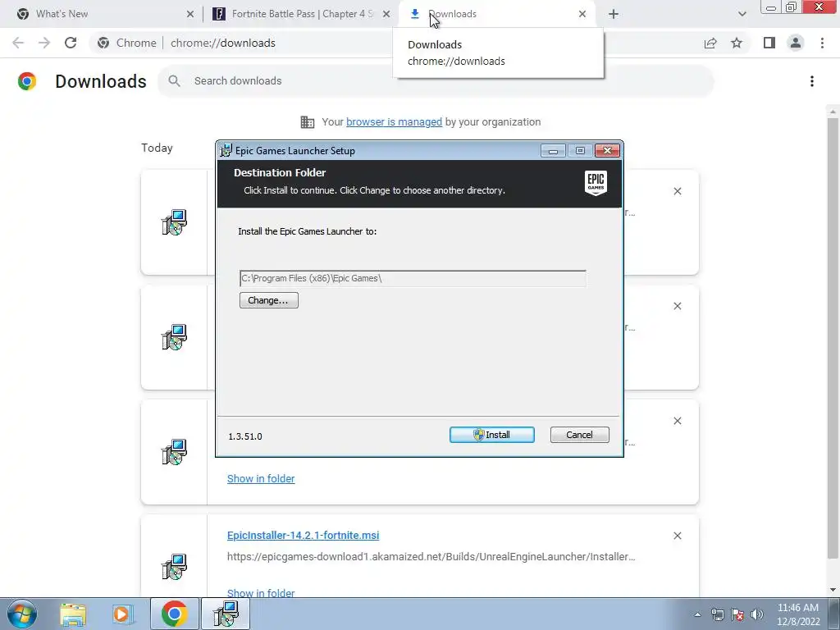Screen dimensions: 840x630
Task: Click the setup dialog title bar installer icon
Action: coord(226,151)
